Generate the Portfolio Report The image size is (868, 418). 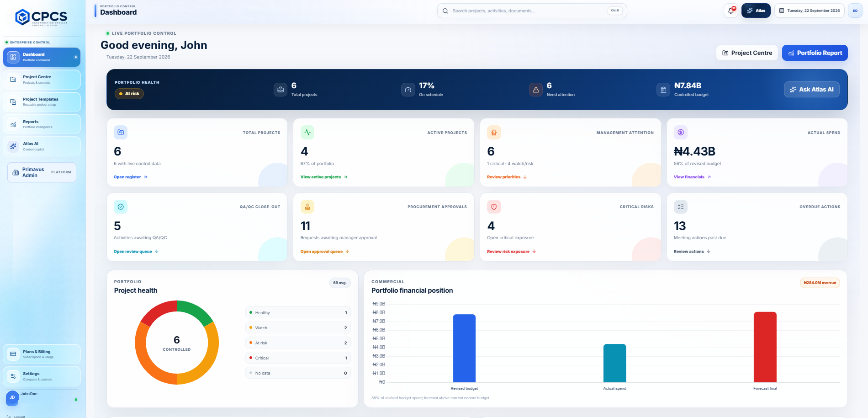[x=815, y=53]
